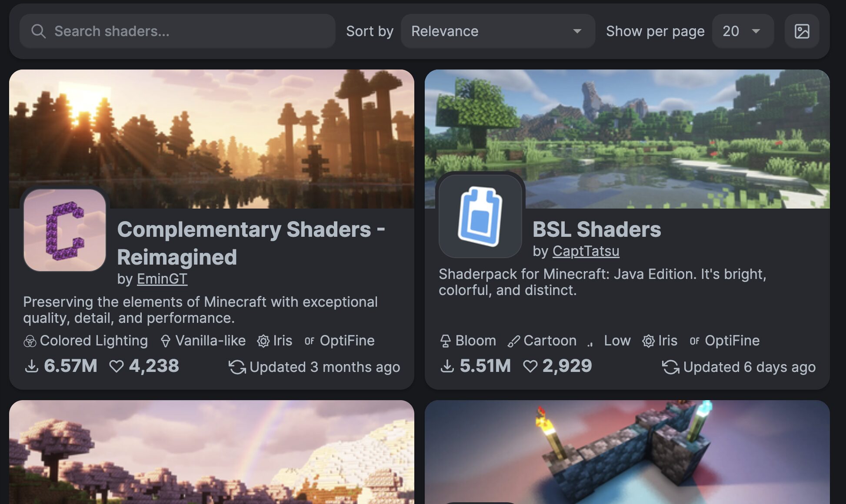Click the Show per page label
846x504 pixels.
coord(655,31)
